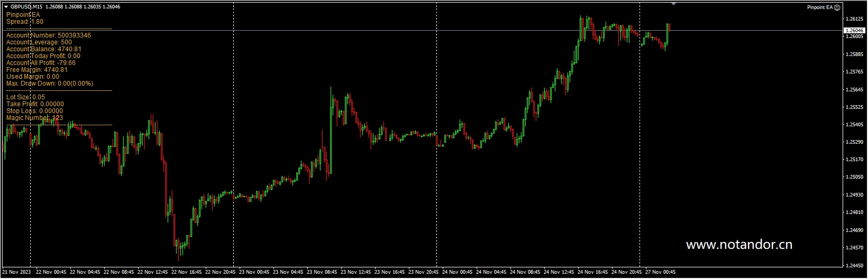Image resolution: width=868 pixels, height=279 pixels.
Task: Click the 24 Nov 16:45 time label
Action: click(592, 272)
